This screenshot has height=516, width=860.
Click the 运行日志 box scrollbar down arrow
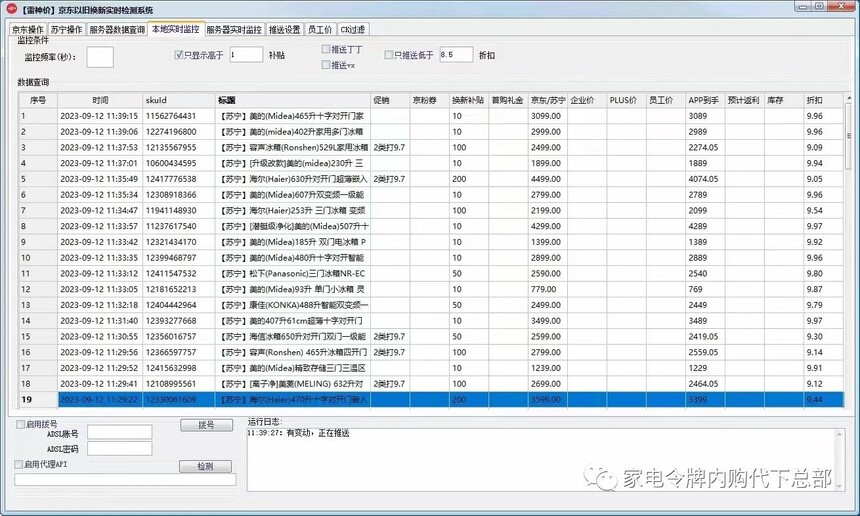[839, 486]
